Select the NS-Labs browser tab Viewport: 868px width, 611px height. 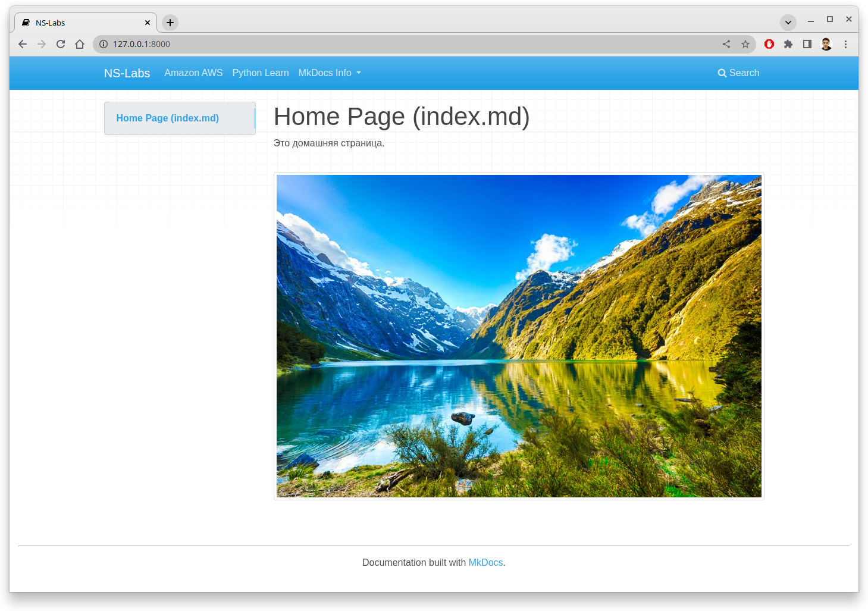coord(86,23)
